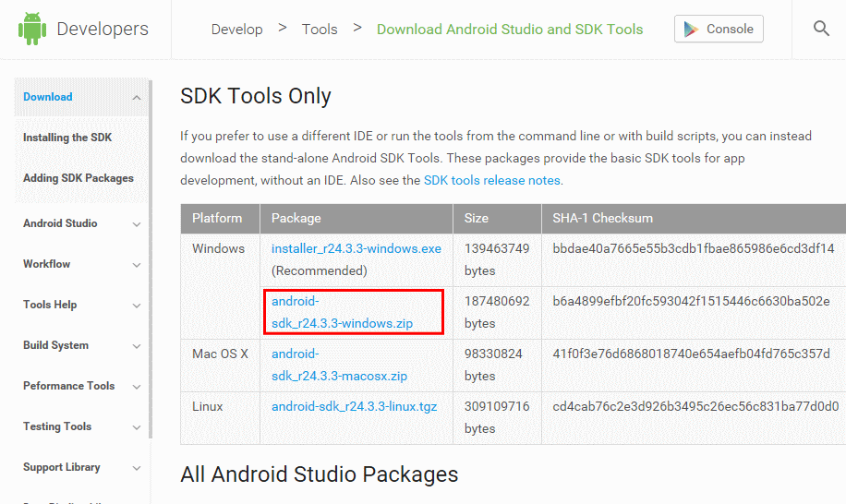Open Adding SDK Packages page
Image resolution: width=846 pixels, height=504 pixels.
point(78,178)
